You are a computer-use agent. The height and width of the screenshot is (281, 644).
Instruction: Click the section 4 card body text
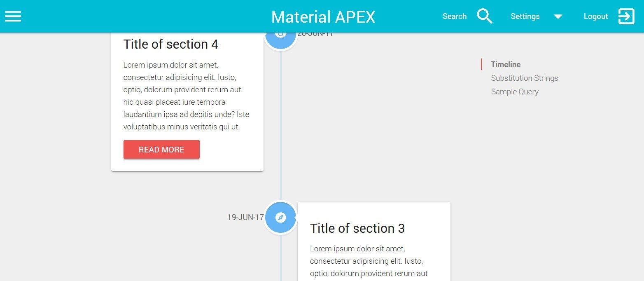(x=187, y=96)
